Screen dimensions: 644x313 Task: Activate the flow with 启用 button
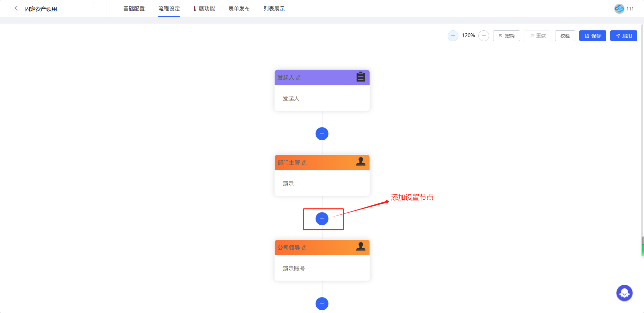623,36
